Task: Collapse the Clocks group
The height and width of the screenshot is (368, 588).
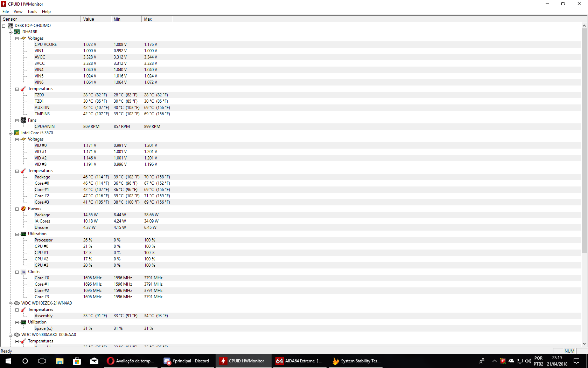Action: (17, 272)
